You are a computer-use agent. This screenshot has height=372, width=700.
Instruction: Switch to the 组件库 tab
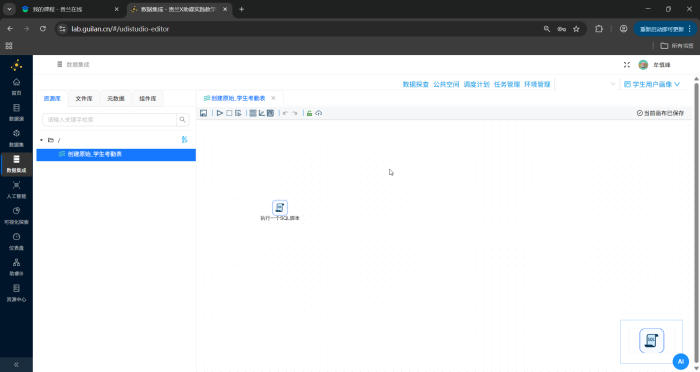pyautogui.click(x=148, y=98)
